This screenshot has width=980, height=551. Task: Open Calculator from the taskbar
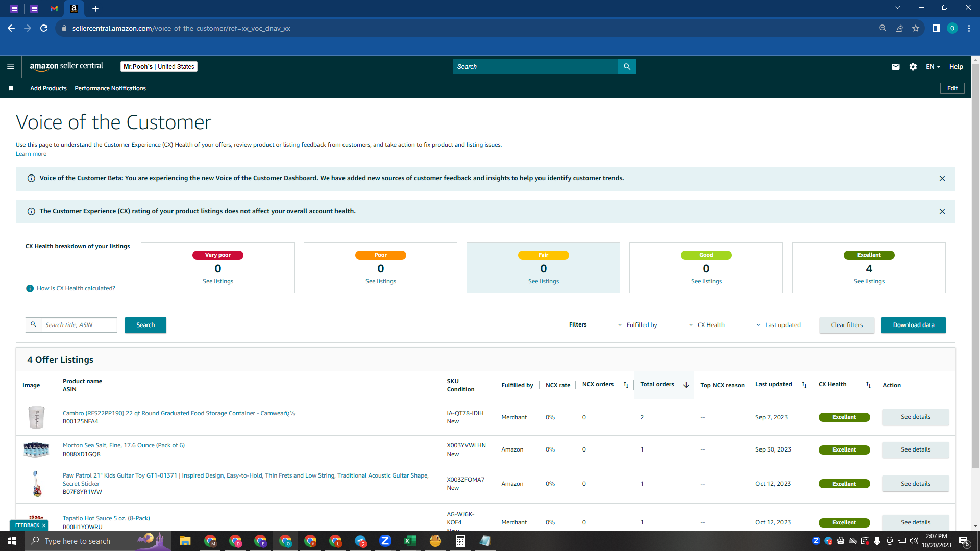[460, 541]
